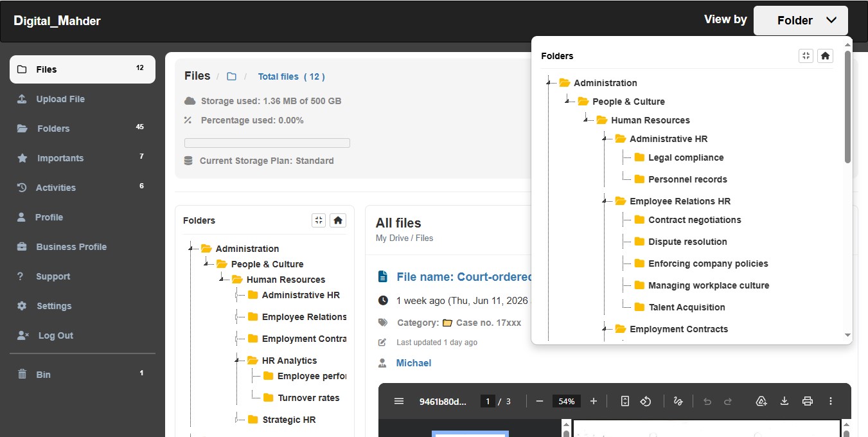Download the PDF file
The height and width of the screenshot is (437, 868).
click(784, 401)
